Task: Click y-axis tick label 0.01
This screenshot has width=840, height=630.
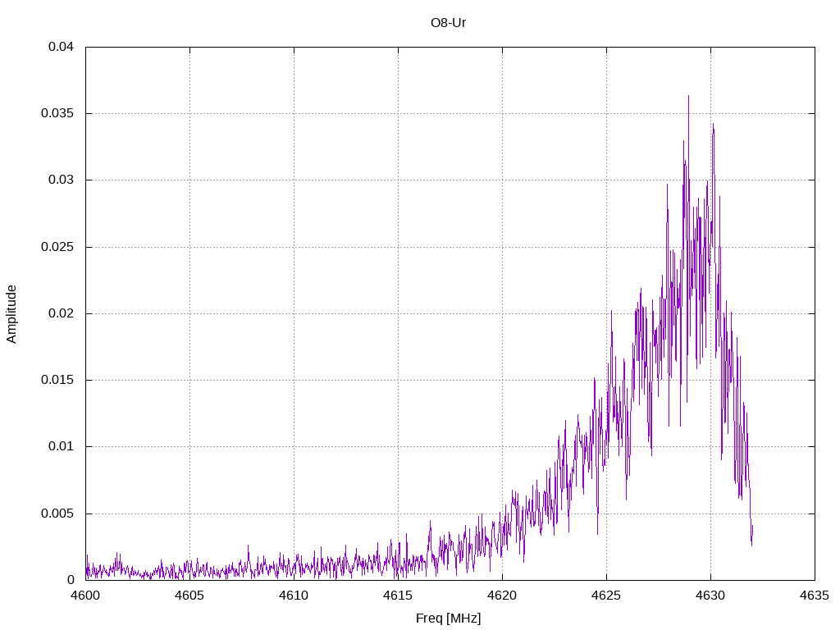Action: 61,446
